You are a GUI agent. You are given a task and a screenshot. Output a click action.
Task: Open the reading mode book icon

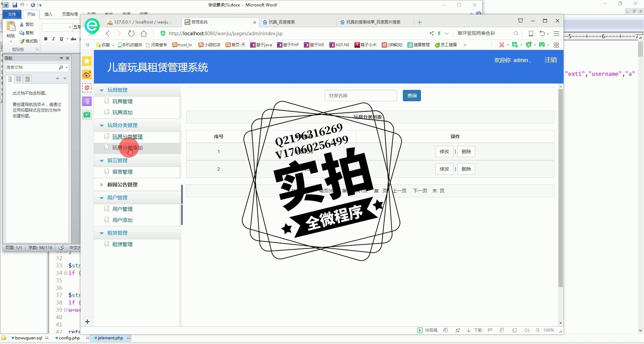531,33
